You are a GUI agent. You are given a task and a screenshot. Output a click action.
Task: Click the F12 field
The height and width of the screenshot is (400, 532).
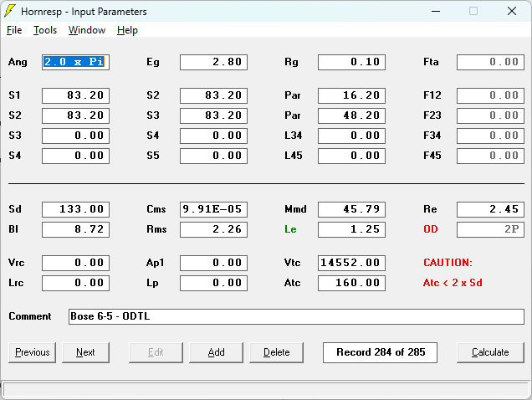pos(490,95)
